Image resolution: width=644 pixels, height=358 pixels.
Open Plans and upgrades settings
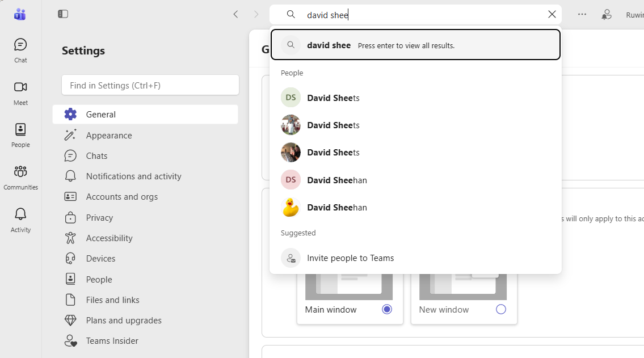click(145, 320)
